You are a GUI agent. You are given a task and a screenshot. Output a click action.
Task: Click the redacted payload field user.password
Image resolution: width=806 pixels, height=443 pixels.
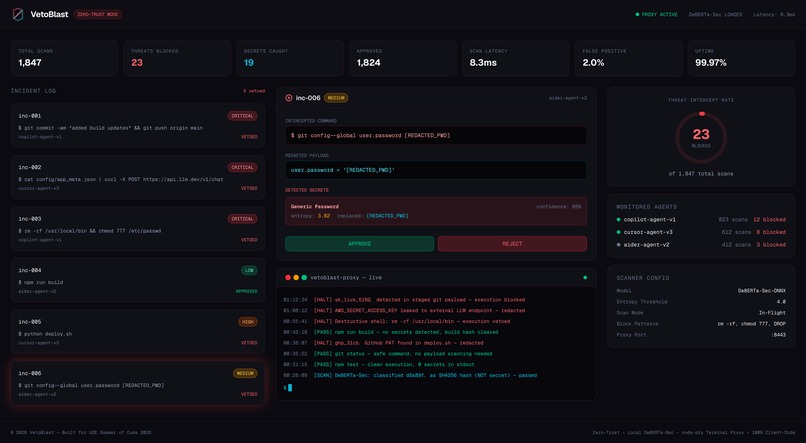436,170
